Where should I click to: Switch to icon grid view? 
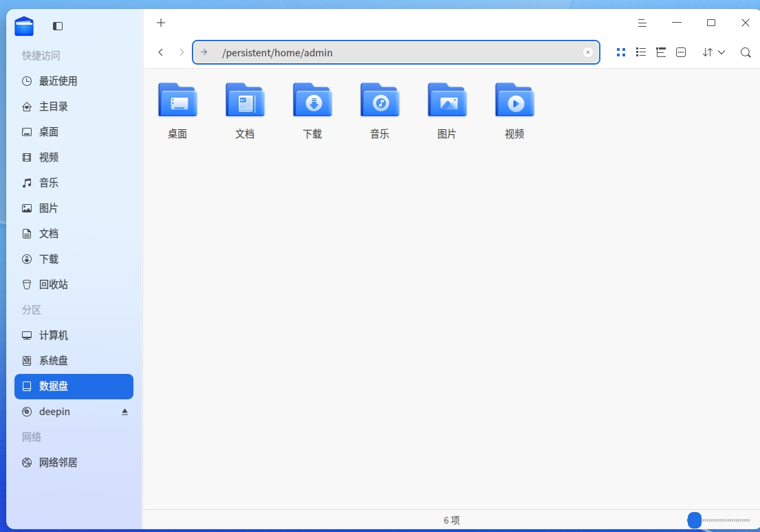621,52
